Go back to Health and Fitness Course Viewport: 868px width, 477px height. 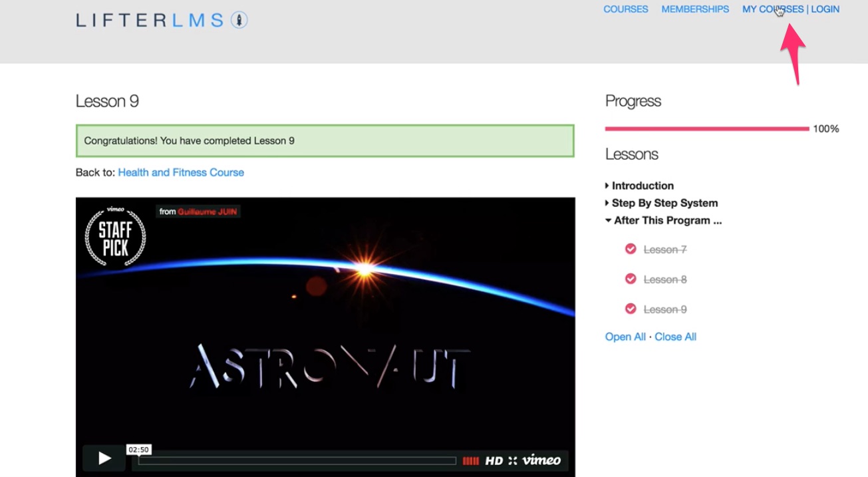[181, 172]
